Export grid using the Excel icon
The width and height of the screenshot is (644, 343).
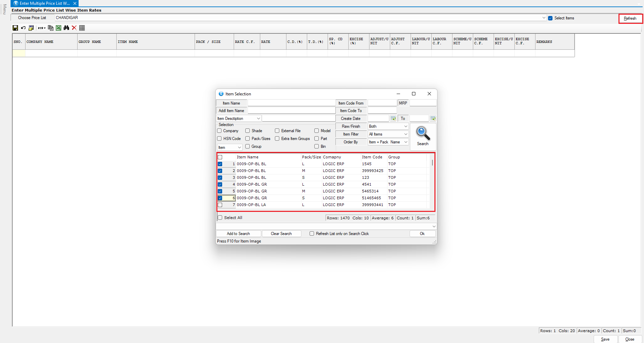[59, 28]
